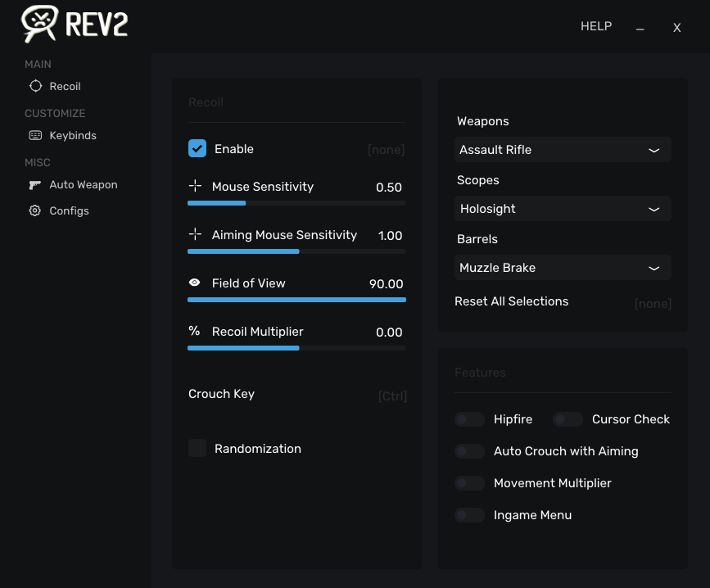The width and height of the screenshot is (710, 588).
Task: Open the Recoil page
Action: (65, 87)
